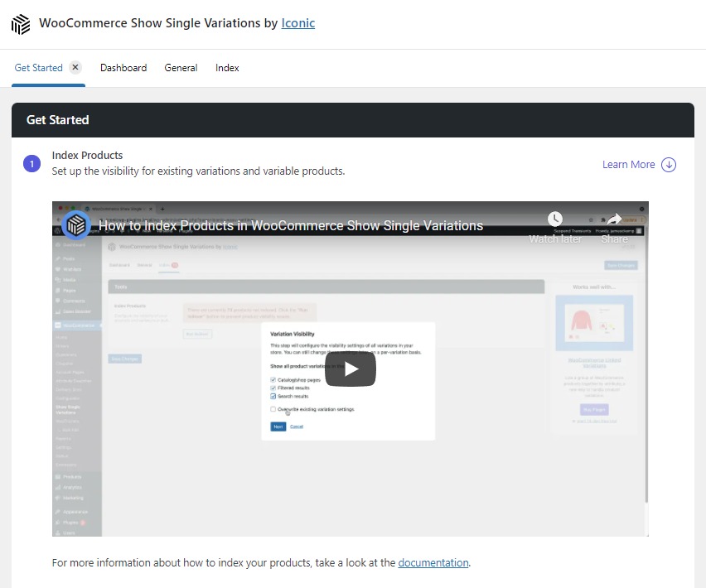Uncheck the Filtered results checkbox
Screen dimensions: 706x588
(x=273, y=388)
